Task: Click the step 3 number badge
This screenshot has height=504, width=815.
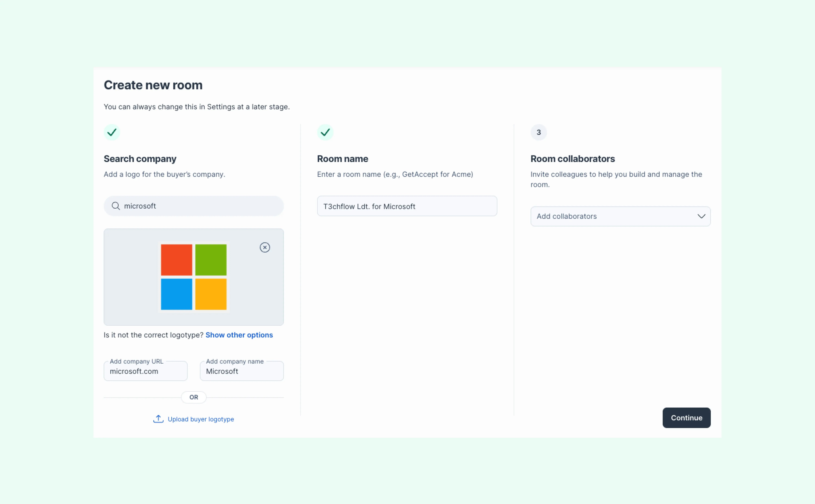Action: tap(539, 132)
